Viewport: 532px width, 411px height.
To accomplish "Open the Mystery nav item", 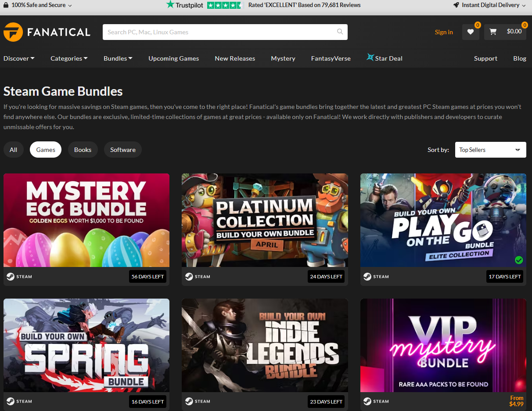I will click(283, 58).
